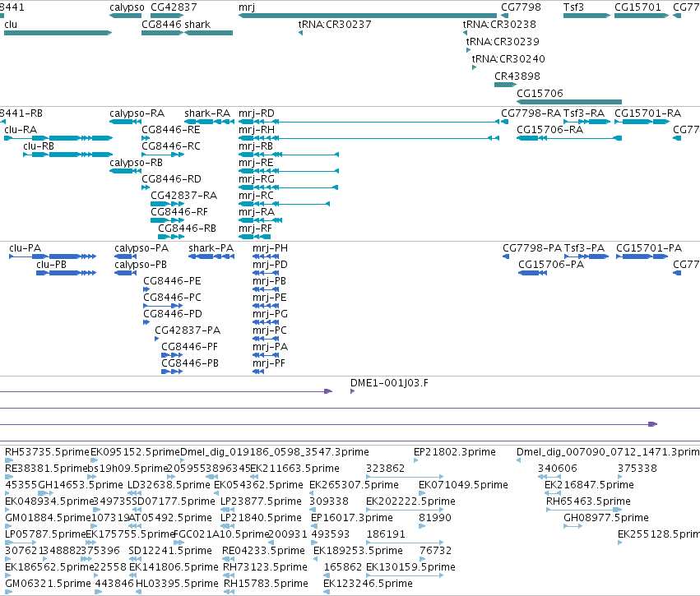Screen dimensions: 700x596
Task: Select the mrj-PH protein
Action: click(x=266, y=256)
